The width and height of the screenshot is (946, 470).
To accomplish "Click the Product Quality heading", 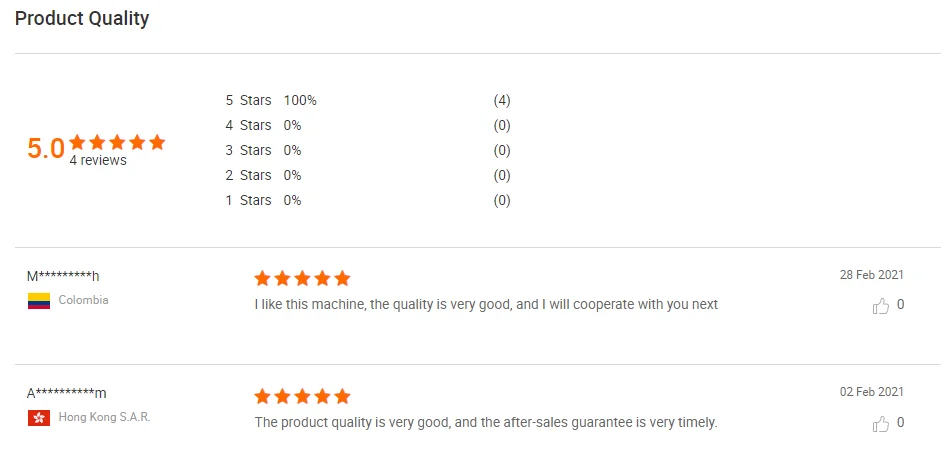I will tap(82, 19).
